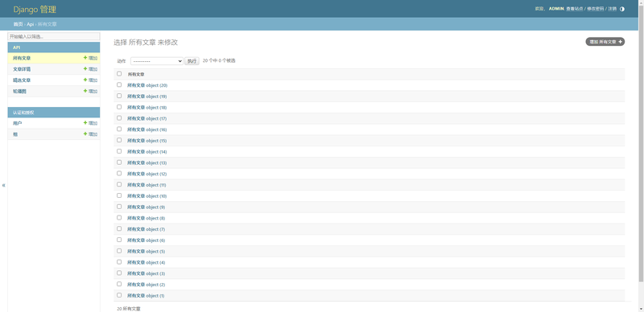Open the 动作 action dropdown
The height and width of the screenshot is (312, 644).
coord(157,61)
